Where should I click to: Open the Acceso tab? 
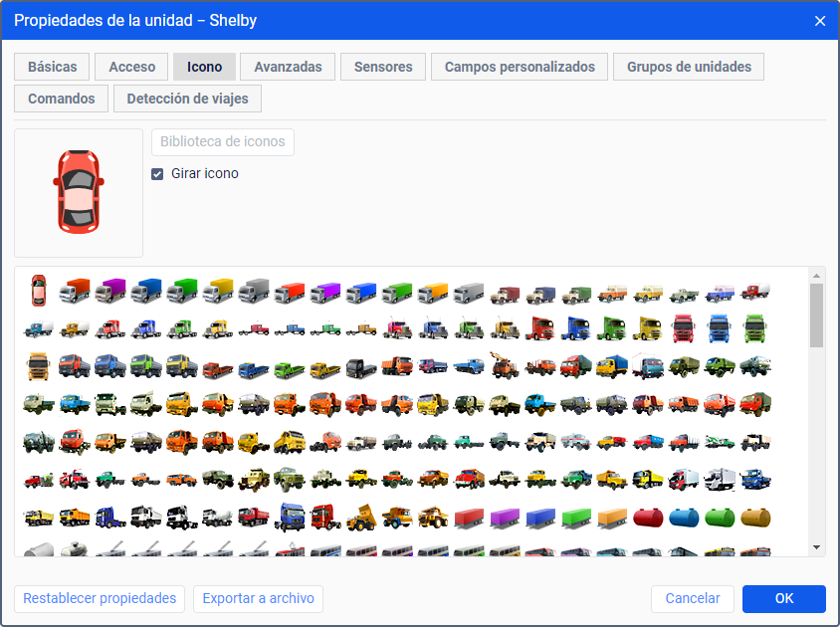click(131, 67)
